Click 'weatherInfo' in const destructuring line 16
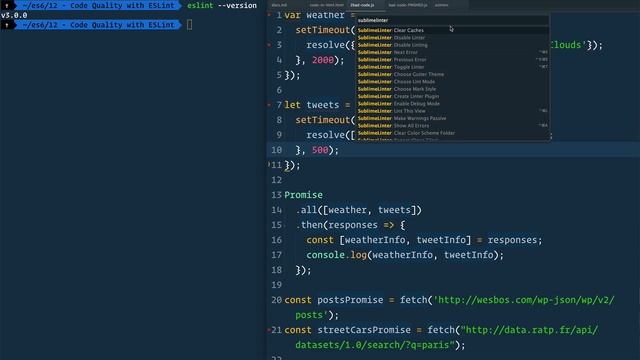The width and height of the screenshot is (640, 360). pos(375,240)
